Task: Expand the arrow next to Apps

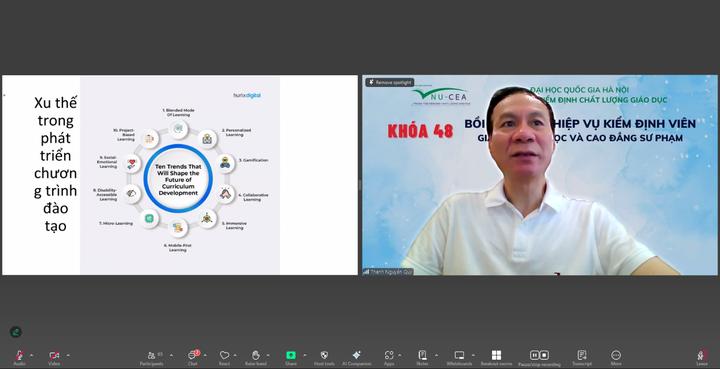Action: (400, 355)
